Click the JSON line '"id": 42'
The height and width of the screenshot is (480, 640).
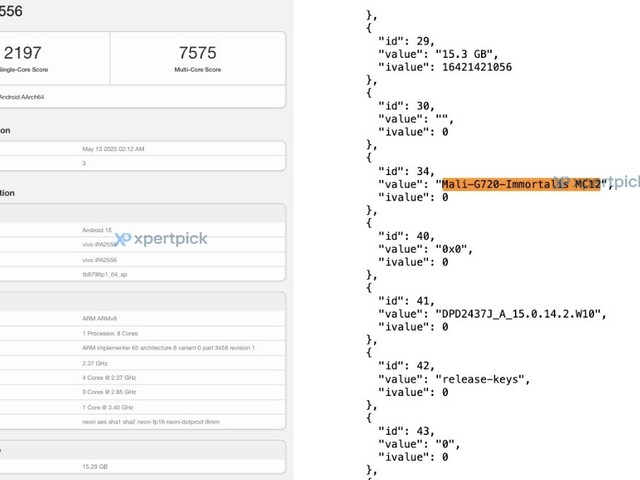406,366
